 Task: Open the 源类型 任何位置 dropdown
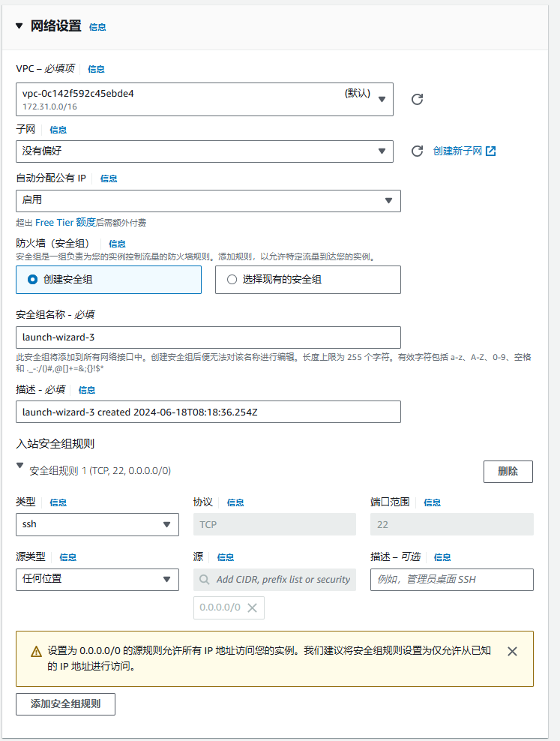pyautogui.click(x=97, y=580)
